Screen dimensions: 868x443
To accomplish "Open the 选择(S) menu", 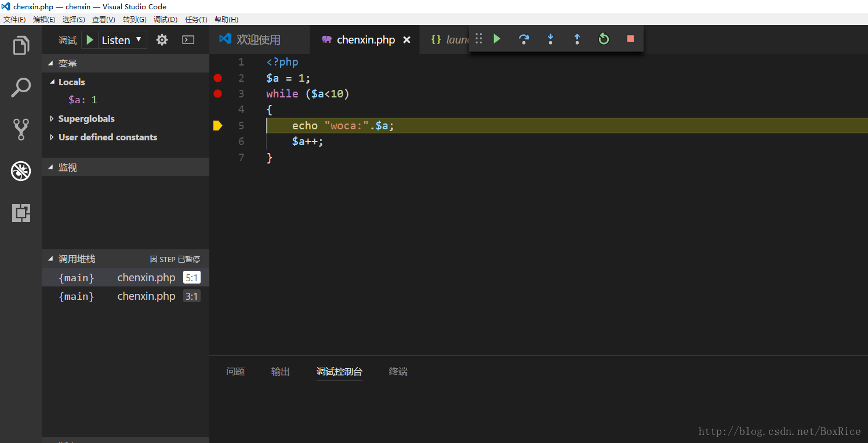I will click(x=74, y=20).
